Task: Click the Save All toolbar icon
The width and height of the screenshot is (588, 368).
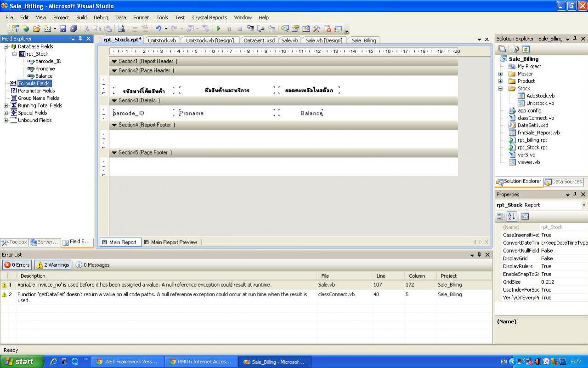Action: [73, 29]
